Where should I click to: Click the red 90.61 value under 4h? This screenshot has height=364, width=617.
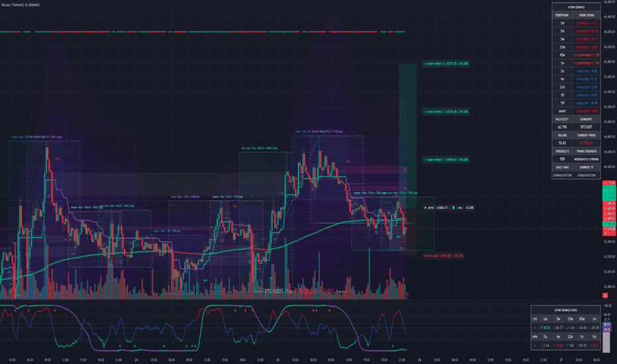point(558,345)
